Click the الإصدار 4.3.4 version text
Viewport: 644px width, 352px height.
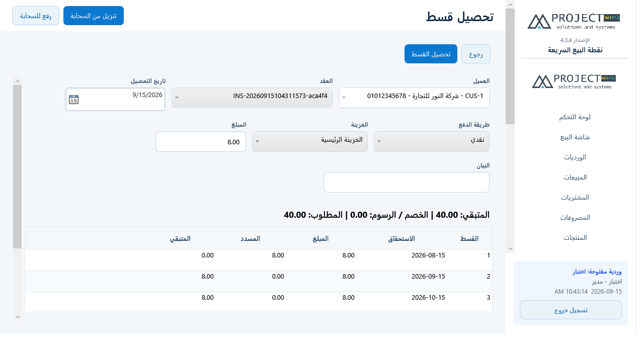pos(575,40)
